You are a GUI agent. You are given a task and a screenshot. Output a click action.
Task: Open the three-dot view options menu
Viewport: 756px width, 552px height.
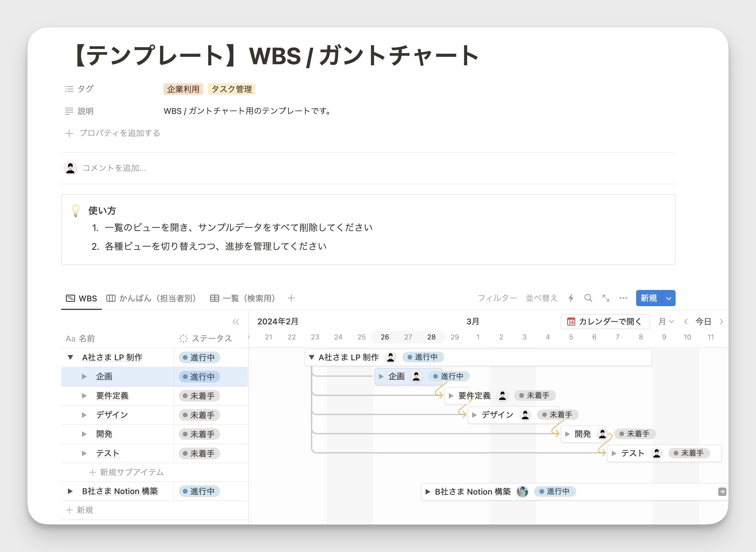tap(623, 298)
